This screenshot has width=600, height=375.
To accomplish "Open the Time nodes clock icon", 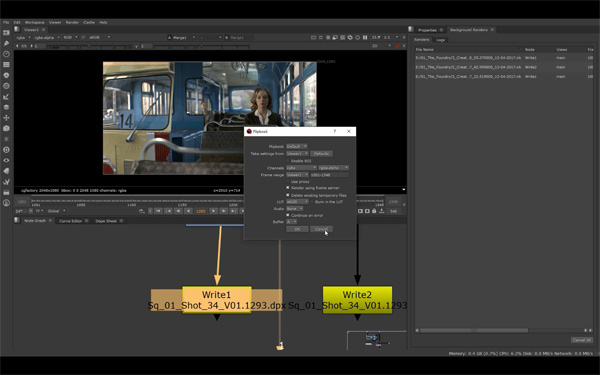I will (x=6, y=54).
